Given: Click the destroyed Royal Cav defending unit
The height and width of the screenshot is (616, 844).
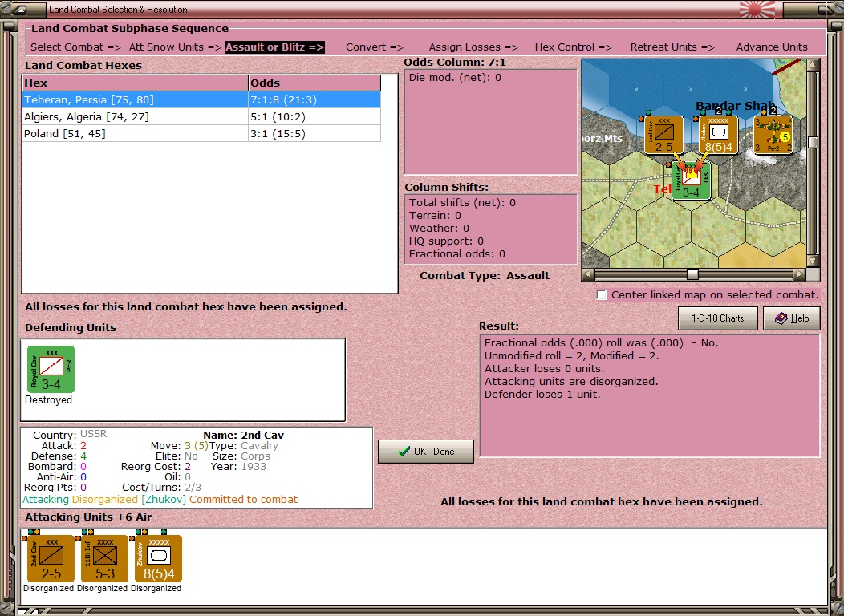Looking at the screenshot, I should 51,370.
